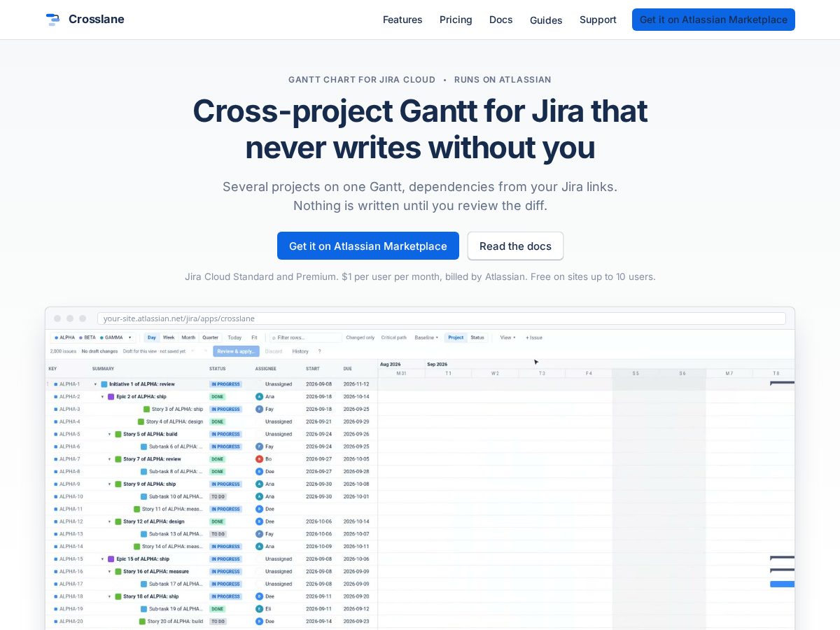The height and width of the screenshot is (630, 840).
Task: Click the Initiative icon of ALPHA-1 row
Action: (104, 384)
